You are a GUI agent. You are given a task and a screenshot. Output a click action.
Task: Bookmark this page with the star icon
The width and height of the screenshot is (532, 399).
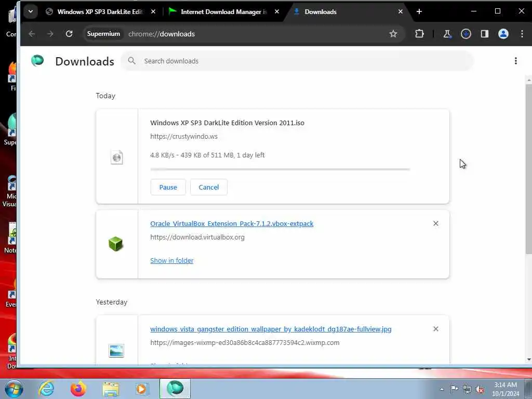(x=393, y=34)
